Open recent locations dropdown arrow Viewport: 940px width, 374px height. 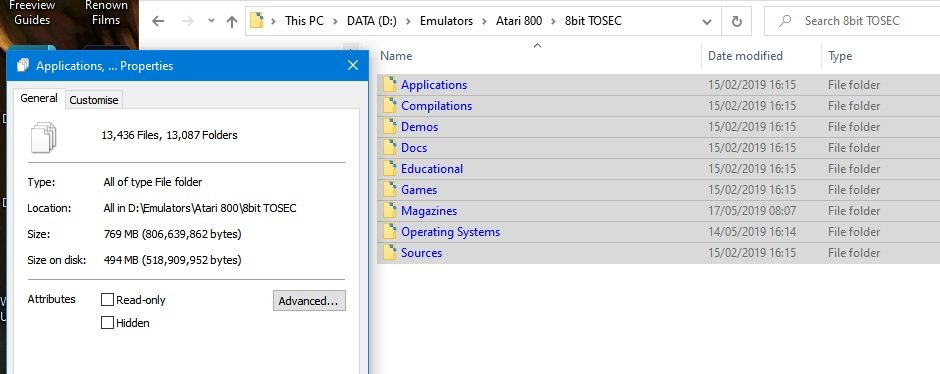(x=211, y=21)
